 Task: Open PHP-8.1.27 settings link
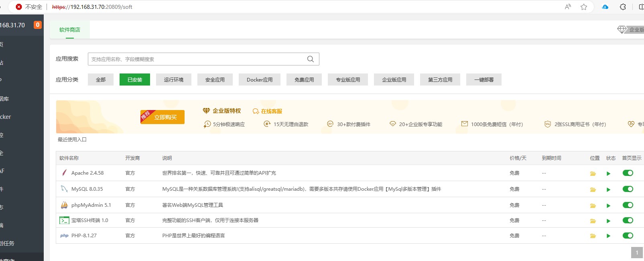[84, 236]
